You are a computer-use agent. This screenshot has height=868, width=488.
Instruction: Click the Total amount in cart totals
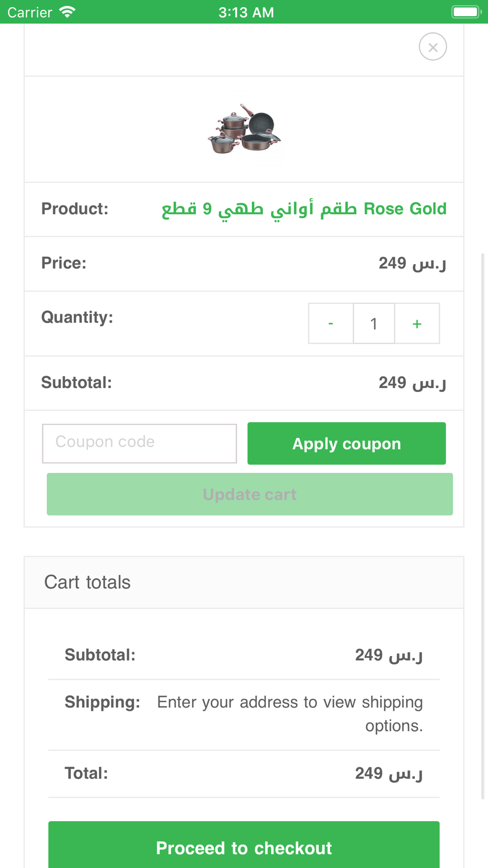388,773
